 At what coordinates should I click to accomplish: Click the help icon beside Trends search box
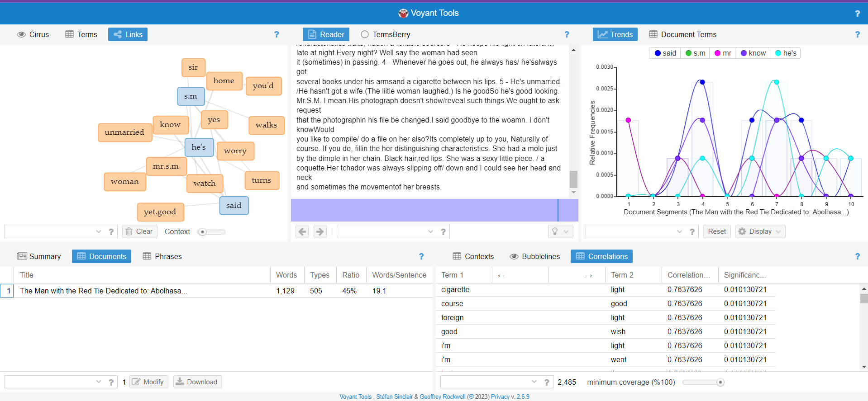(x=692, y=231)
